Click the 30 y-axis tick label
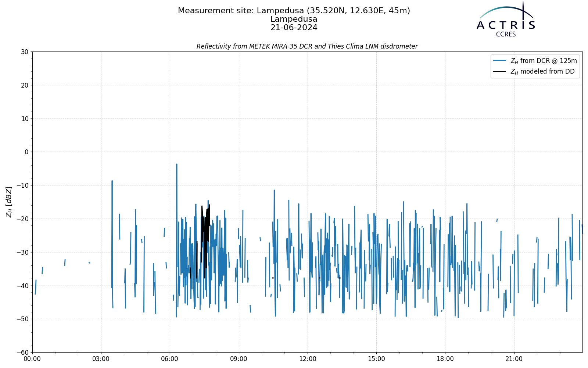Screen dimensions: 588x368 click(25, 52)
